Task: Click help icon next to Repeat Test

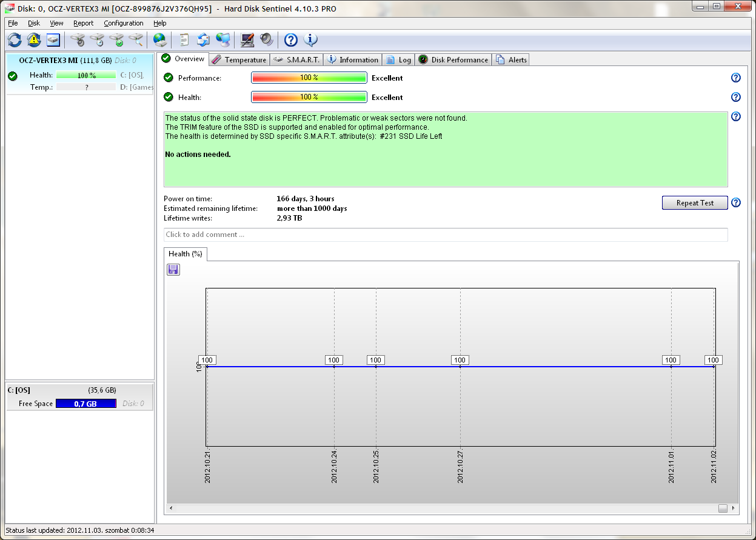Action: pos(736,203)
